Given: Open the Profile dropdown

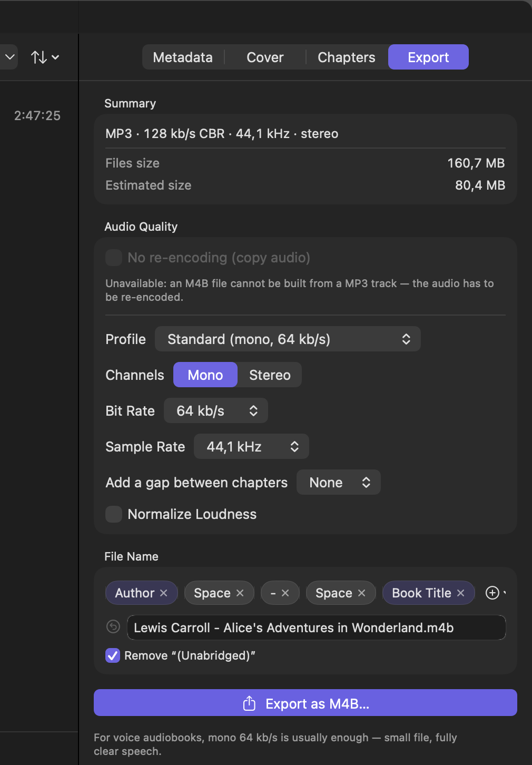Looking at the screenshot, I should point(288,339).
